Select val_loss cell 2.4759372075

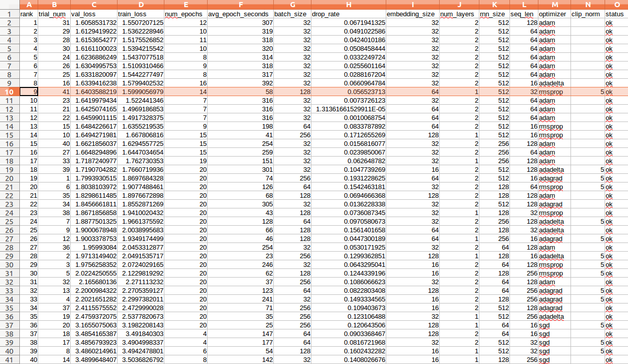click(95, 316)
